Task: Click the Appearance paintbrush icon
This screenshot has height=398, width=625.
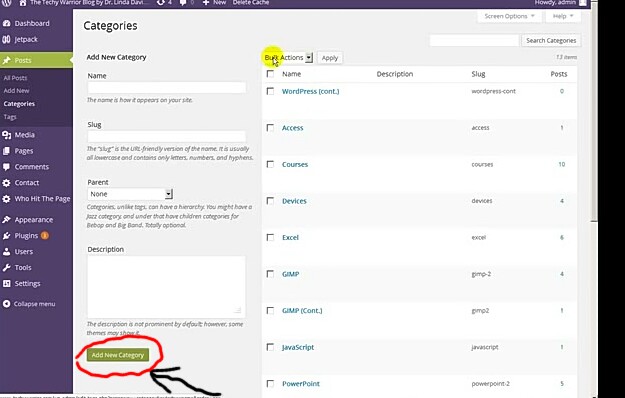Action: click(x=6, y=220)
